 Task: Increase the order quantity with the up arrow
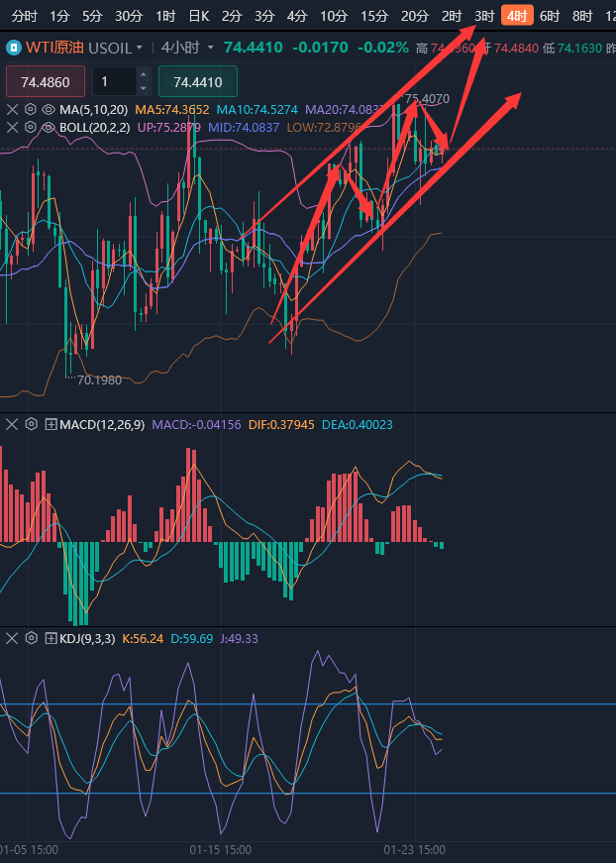(144, 74)
